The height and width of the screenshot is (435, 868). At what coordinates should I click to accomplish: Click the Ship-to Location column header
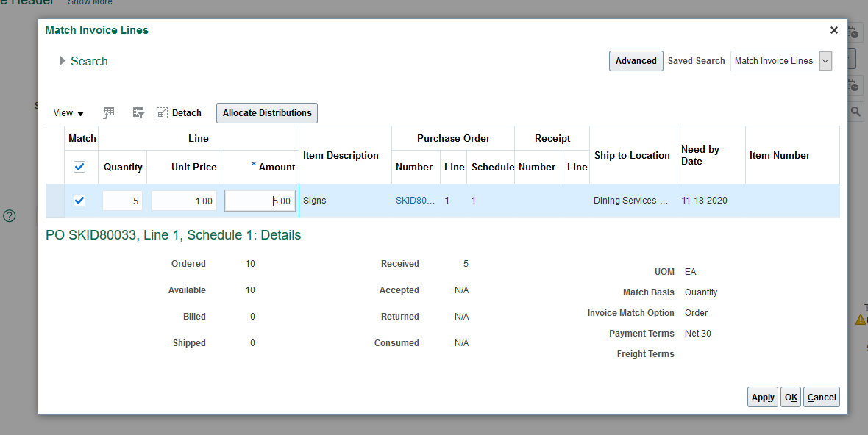(x=632, y=155)
